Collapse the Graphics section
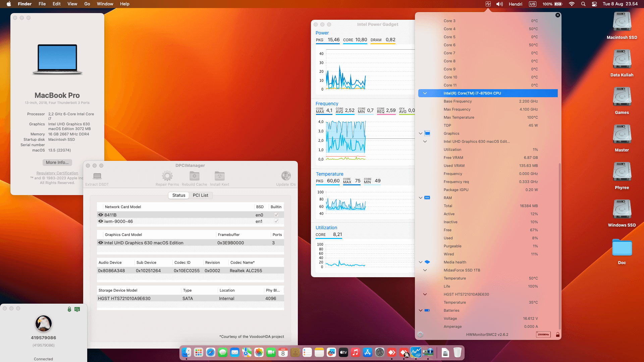644x362 pixels. pos(421,133)
